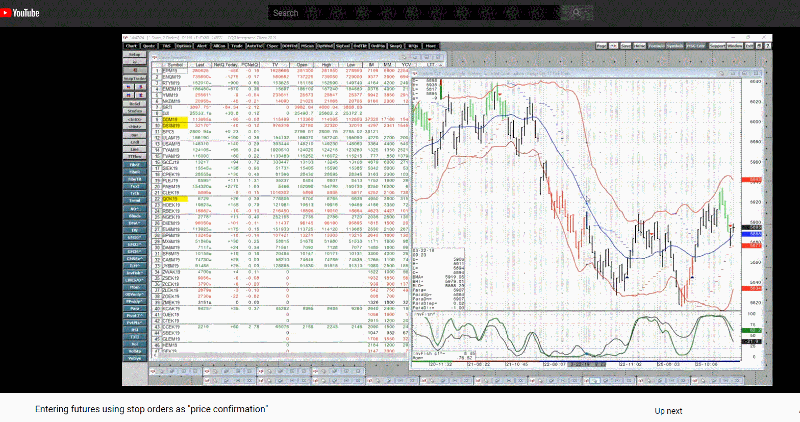Click the YouTube logo
The height and width of the screenshot is (422, 800).
point(20,12)
